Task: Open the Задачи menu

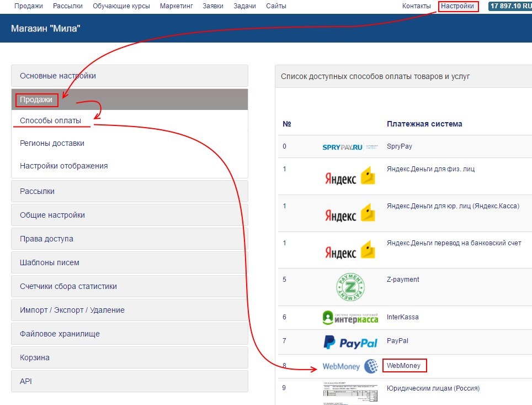Action: click(x=244, y=6)
